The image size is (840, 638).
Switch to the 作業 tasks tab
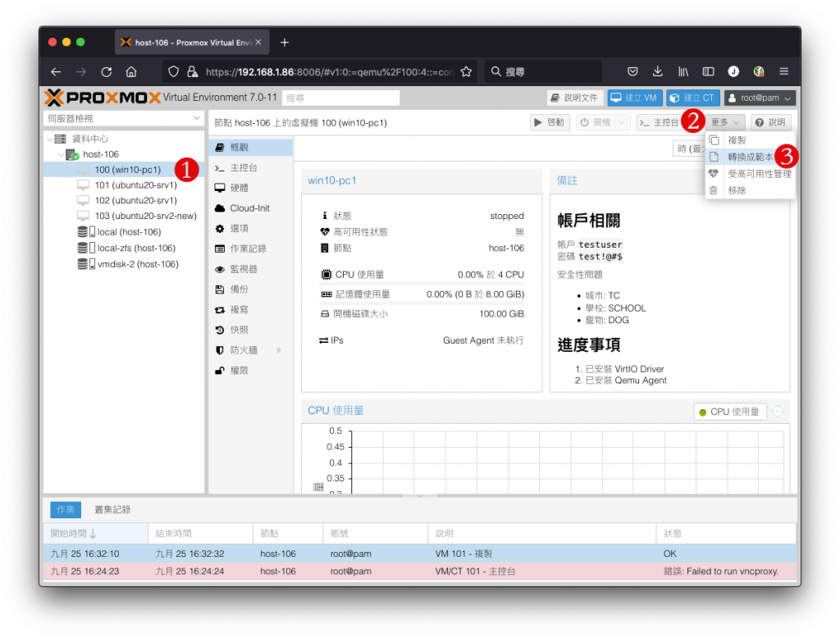click(66, 510)
